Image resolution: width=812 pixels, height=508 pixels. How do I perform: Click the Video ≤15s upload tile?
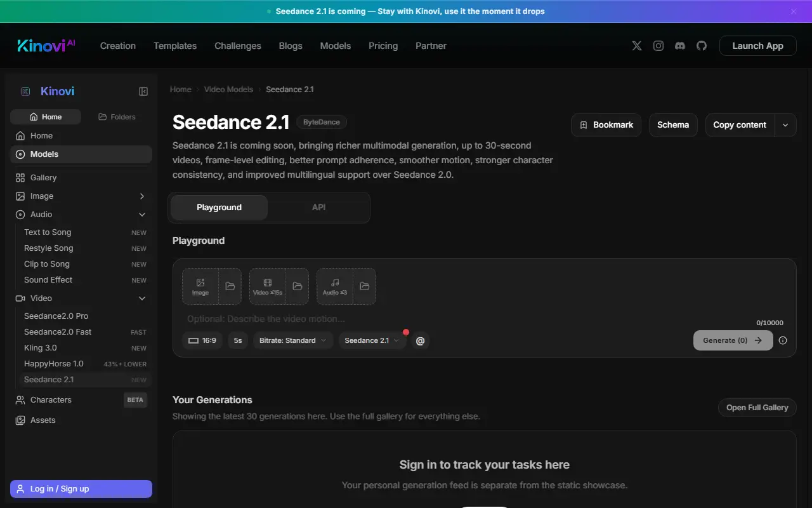tap(268, 286)
